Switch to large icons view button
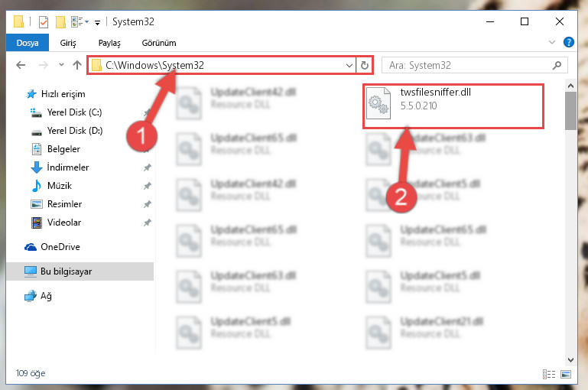 tap(566, 374)
